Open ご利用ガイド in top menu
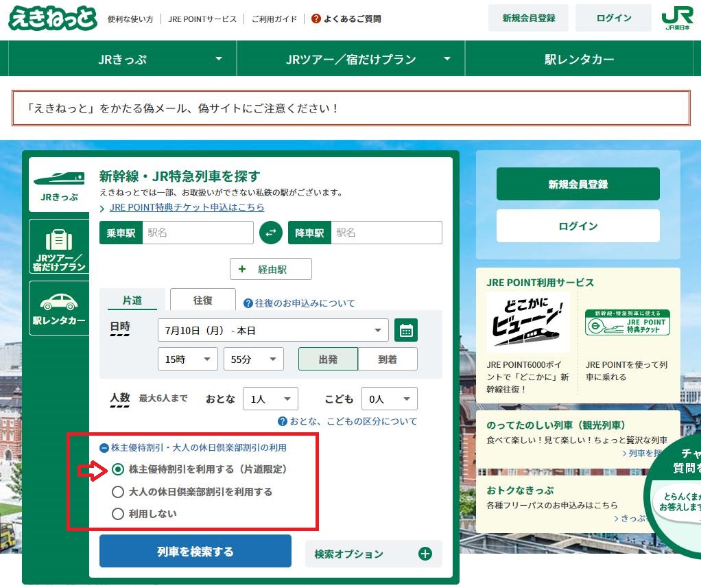The height and width of the screenshot is (588, 701). 274,19
